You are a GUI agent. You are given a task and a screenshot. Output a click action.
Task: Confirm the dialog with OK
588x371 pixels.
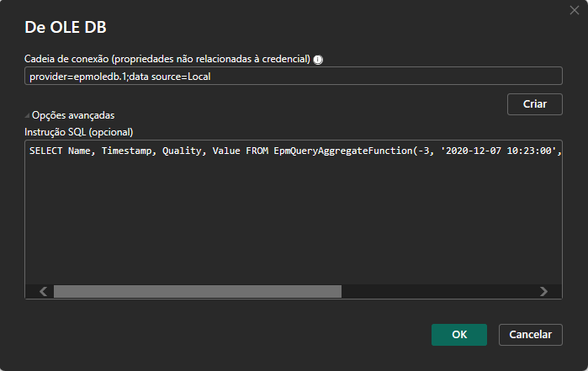pos(459,335)
